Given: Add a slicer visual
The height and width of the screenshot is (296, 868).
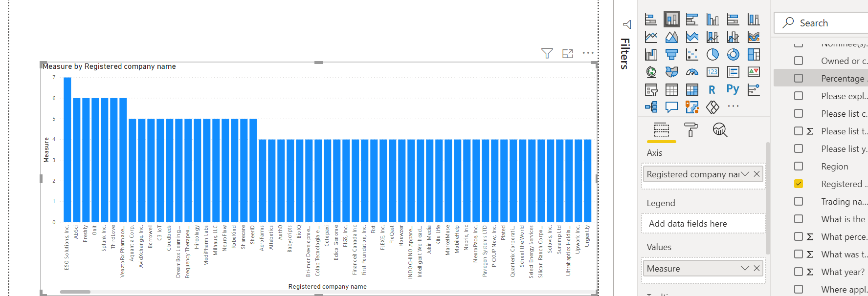Looking at the screenshot, I should pyautogui.click(x=651, y=90).
